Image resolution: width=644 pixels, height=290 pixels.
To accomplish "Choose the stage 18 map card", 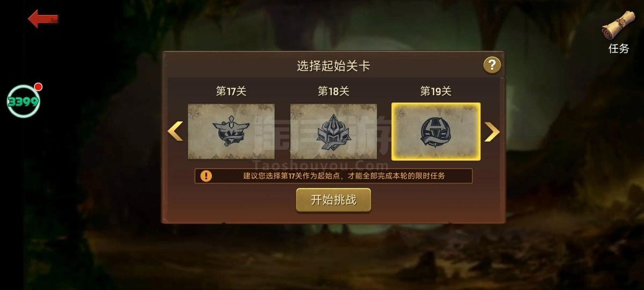I will click(x=333, y=132).
